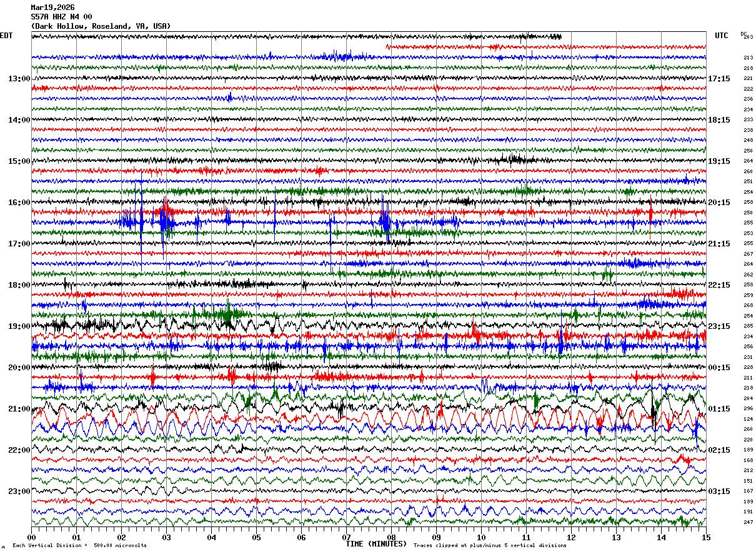The image size is (756, 554).
Task: Click the DC offset value '296'
Action: (x=748, y=408)
